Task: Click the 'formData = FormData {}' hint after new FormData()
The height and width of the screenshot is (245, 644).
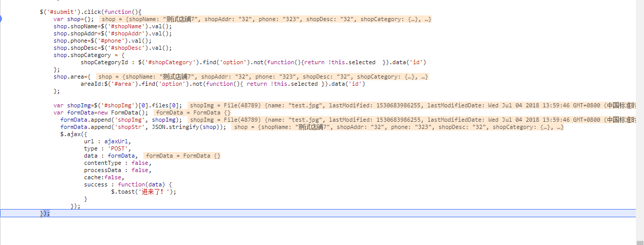Action: (193, 112)
